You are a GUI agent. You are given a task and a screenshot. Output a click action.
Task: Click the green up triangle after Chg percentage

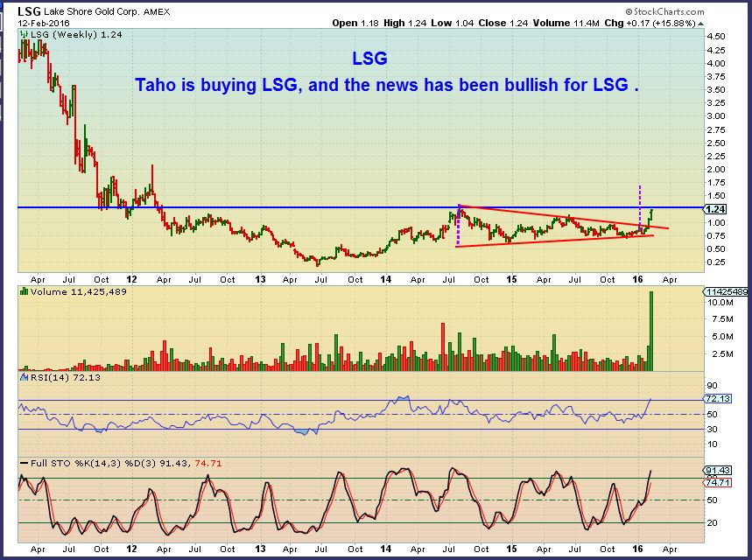click(x=700, y=24)
